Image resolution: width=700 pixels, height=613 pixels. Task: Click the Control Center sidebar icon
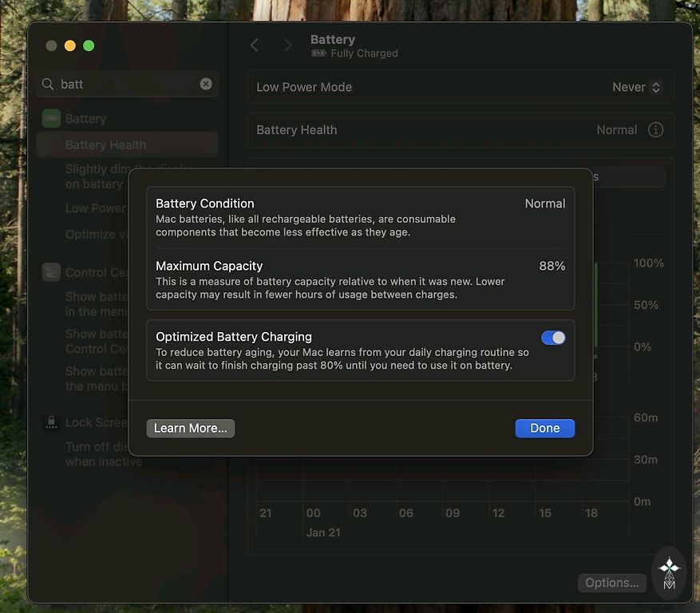(x=51, y=272)
